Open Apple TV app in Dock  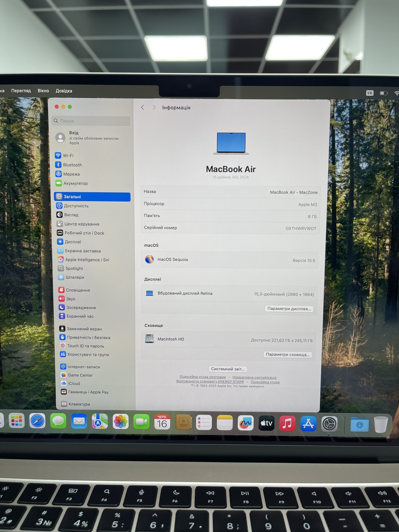click(266, 423)
